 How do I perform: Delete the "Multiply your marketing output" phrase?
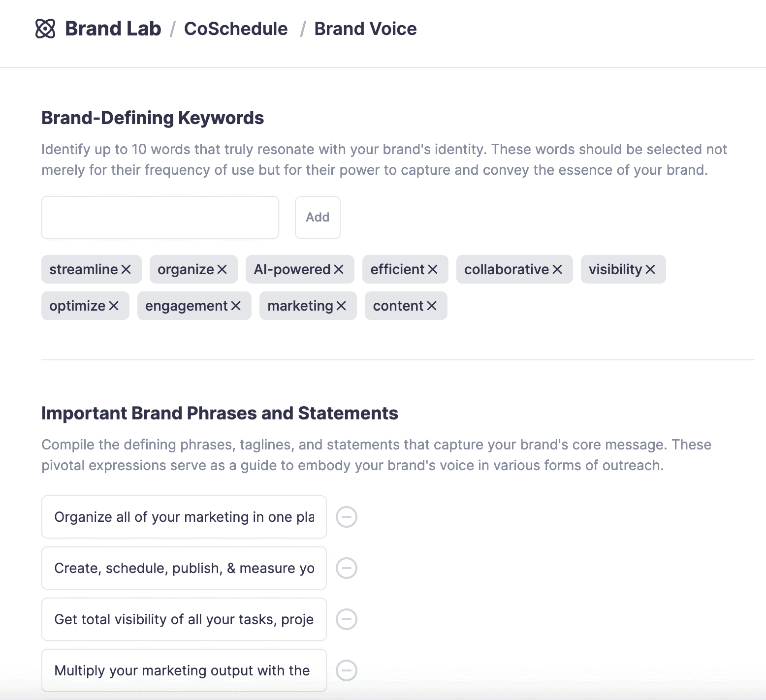click(x=347, y=670)
